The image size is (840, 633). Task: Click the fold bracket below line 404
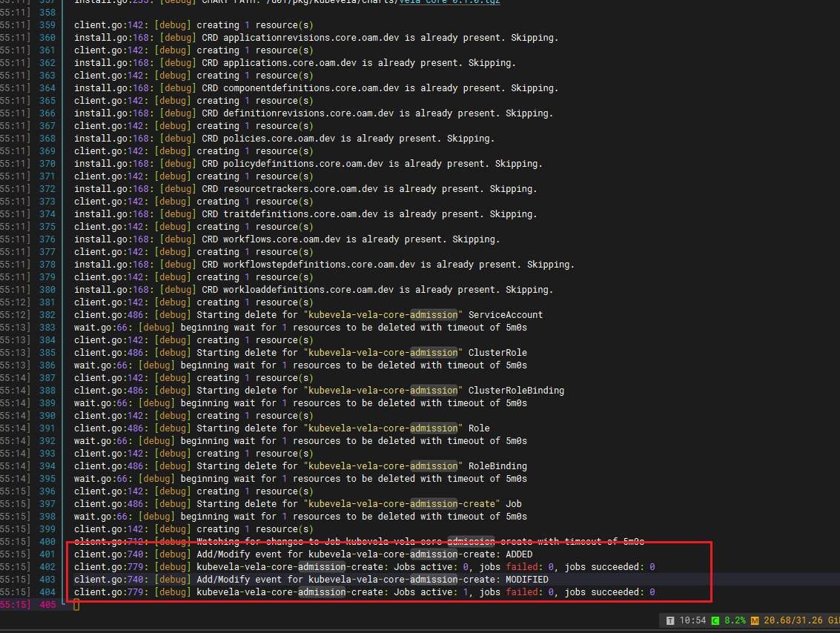click(x=64, y=603)
